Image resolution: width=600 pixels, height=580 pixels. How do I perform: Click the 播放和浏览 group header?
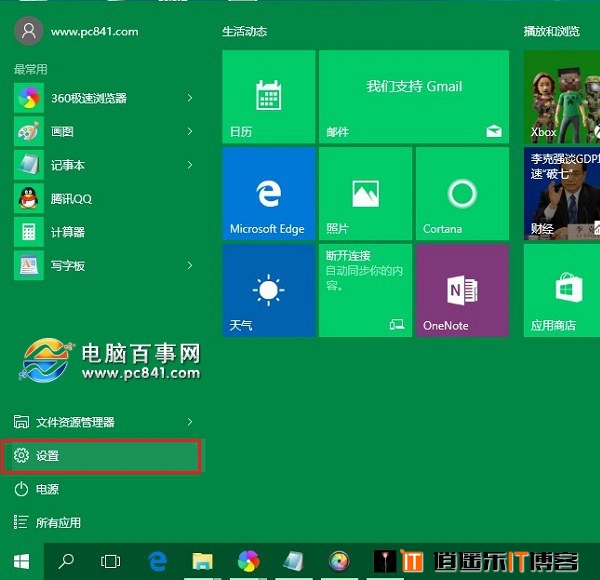(x=551, y=31)
